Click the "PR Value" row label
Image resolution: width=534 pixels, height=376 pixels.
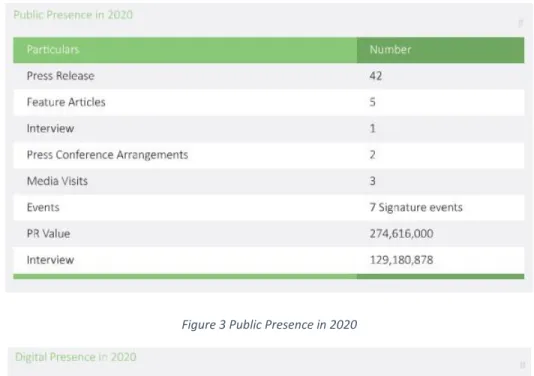click(48, 234)
